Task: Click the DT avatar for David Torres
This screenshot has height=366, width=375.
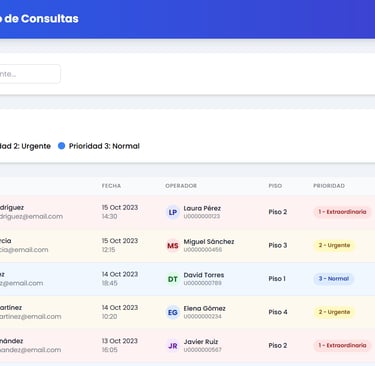Action: [173, 279]
